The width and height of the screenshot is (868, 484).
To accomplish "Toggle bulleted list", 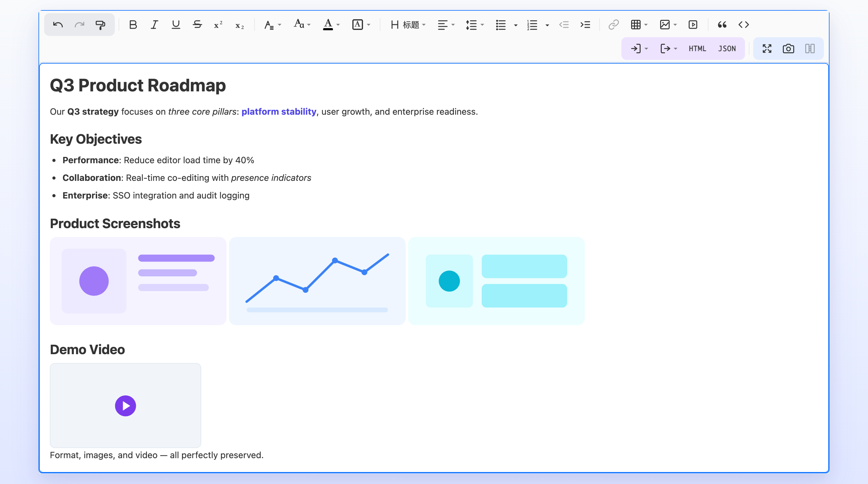I will point(501,25).
